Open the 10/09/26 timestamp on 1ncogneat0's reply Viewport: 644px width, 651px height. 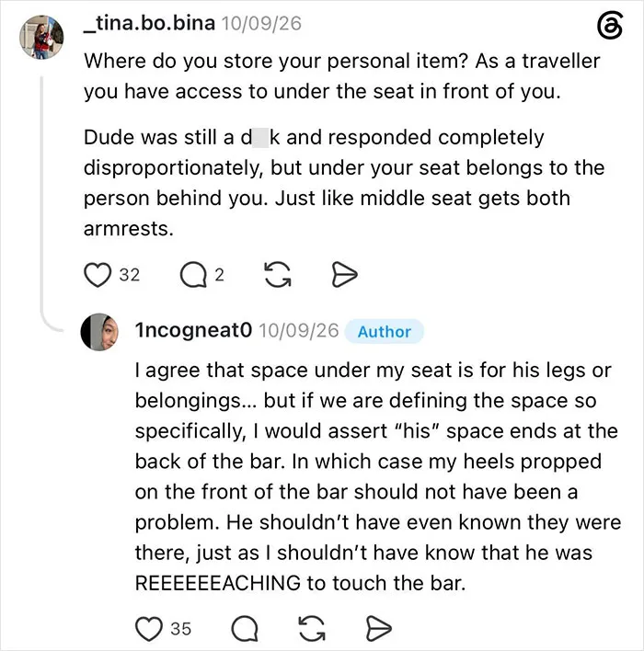click(x=299, y=330)
